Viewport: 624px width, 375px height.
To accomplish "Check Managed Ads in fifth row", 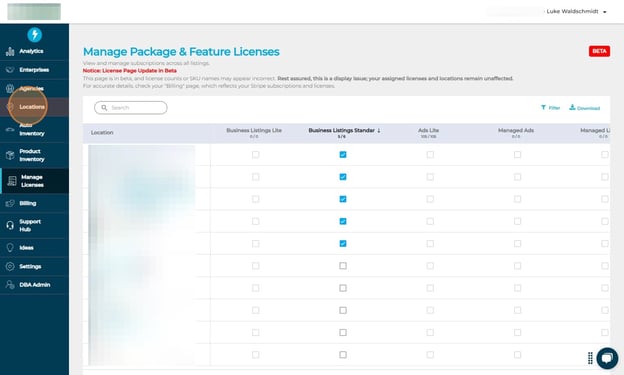I will pyautogui.click(x=517, y=244).
